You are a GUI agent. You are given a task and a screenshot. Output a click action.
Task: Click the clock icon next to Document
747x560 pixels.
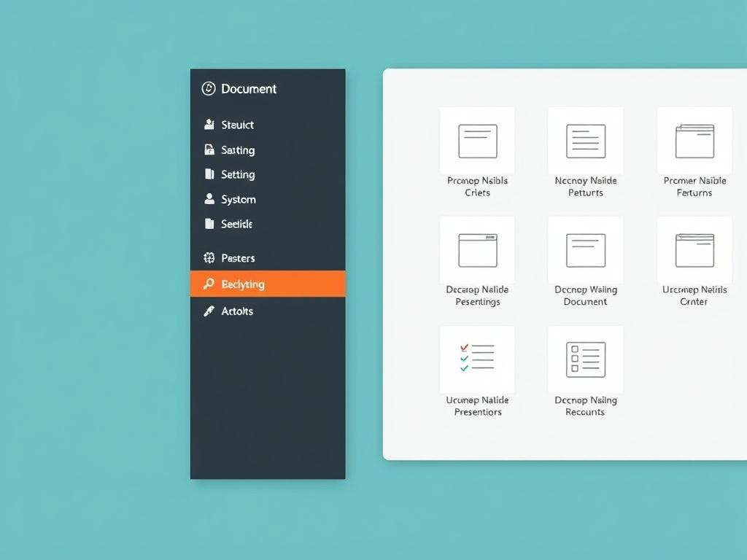pyautogui.click(x=206, y=88)
